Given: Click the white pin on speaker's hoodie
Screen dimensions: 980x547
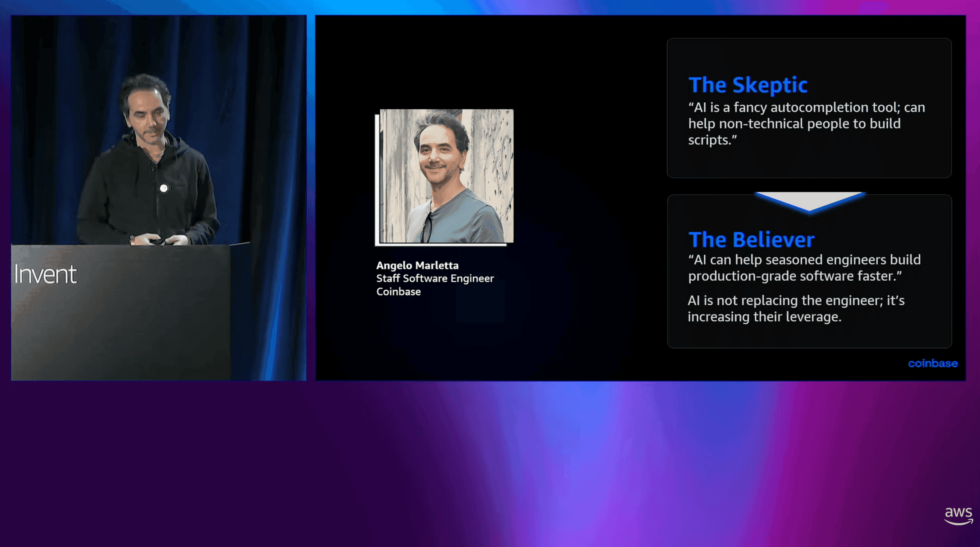Looking at the screenshot, I should tap(164, 188).
